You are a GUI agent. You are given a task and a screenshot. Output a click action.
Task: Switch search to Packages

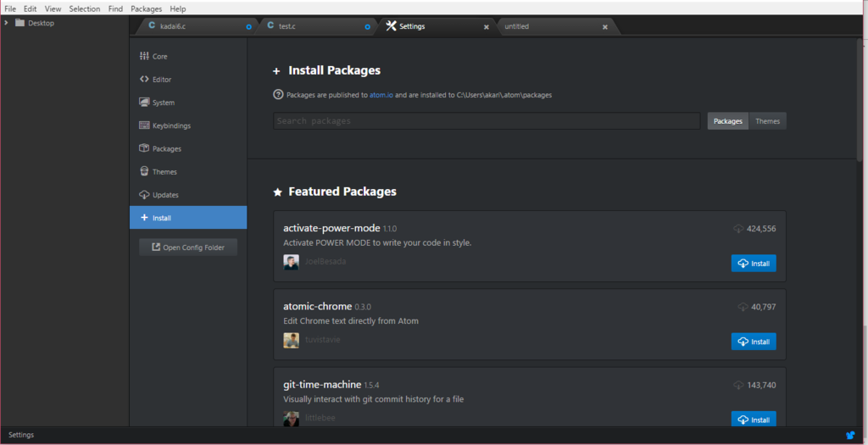click(x=728, y=121)
